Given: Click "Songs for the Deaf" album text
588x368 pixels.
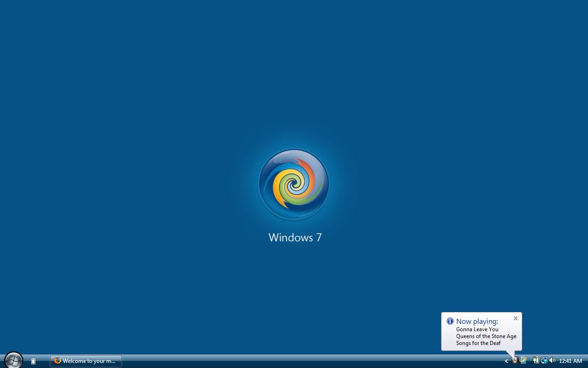Looking at the screenshot, I should point(478,343).
